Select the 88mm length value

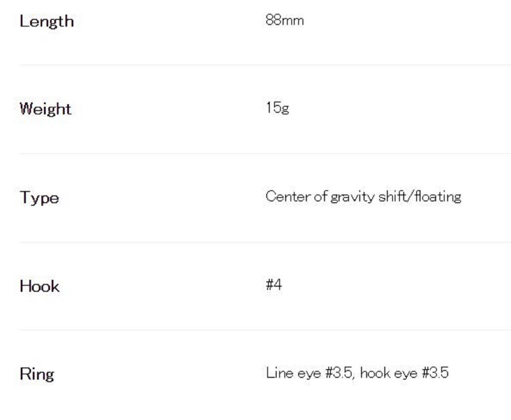(284, 20)
